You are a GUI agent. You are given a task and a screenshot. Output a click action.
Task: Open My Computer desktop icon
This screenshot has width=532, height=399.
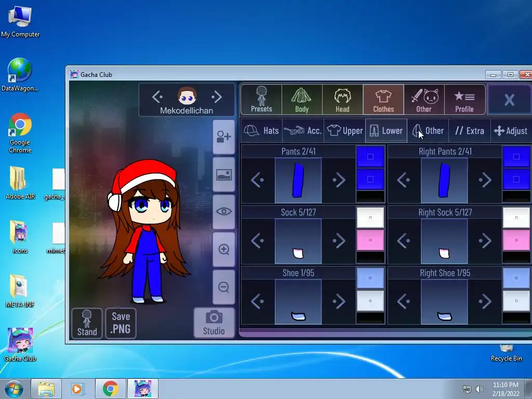point(20,22)
